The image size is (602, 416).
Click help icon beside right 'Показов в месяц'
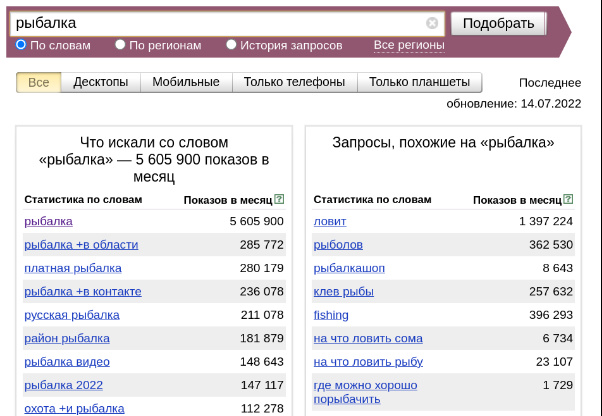[568, 200]
